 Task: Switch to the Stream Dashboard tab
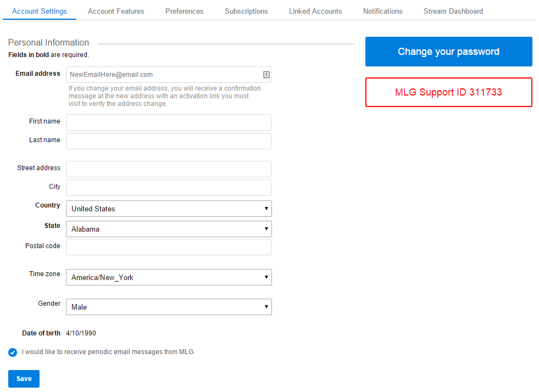click(x=453, y=12)
